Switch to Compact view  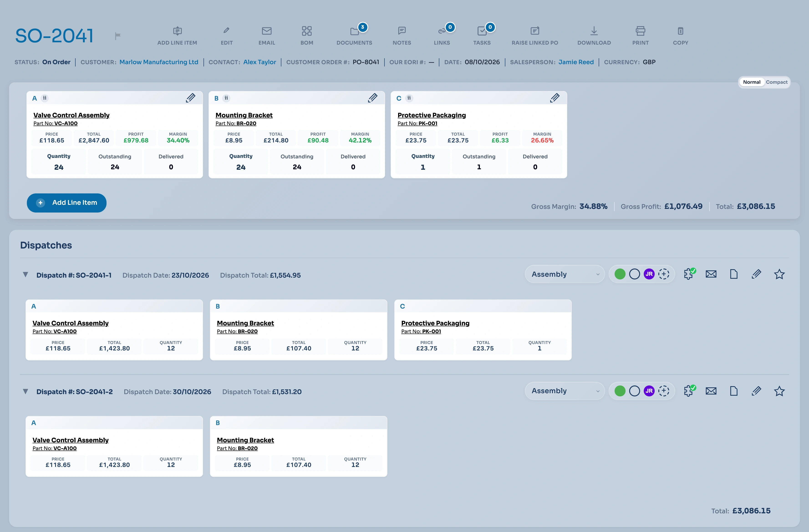776,82
